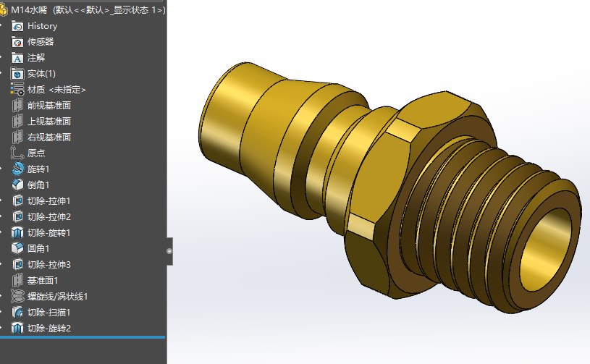Click the 螺旋线/涡状线1 helix icon
Screen dimensions: 590x364
click(x=17, y=296)
